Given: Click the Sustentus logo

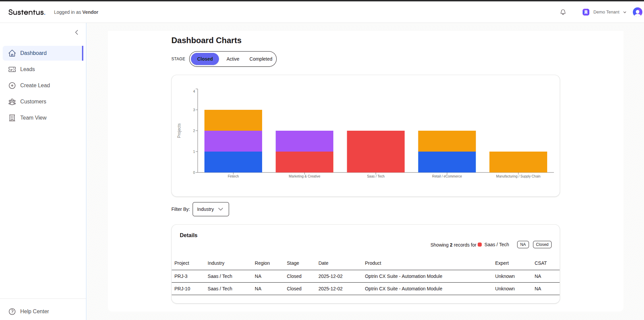Looking at the screenshot, I should click(x=27, y=12).
